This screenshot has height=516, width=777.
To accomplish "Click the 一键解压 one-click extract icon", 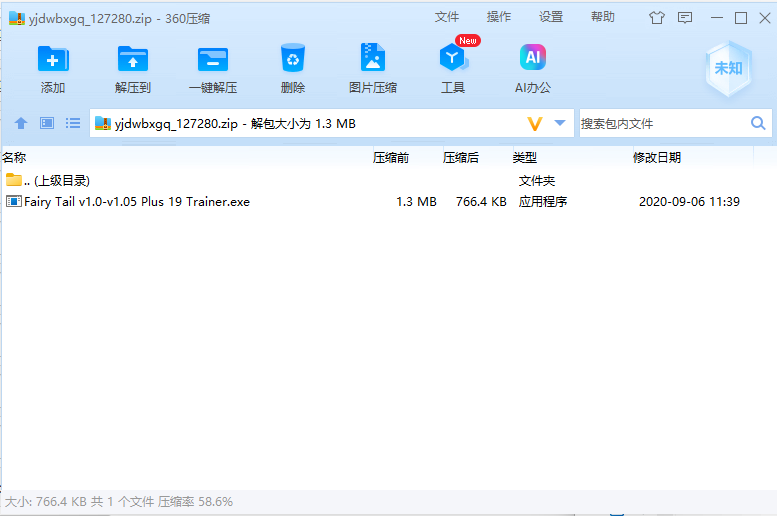I will tap(213, 59).
